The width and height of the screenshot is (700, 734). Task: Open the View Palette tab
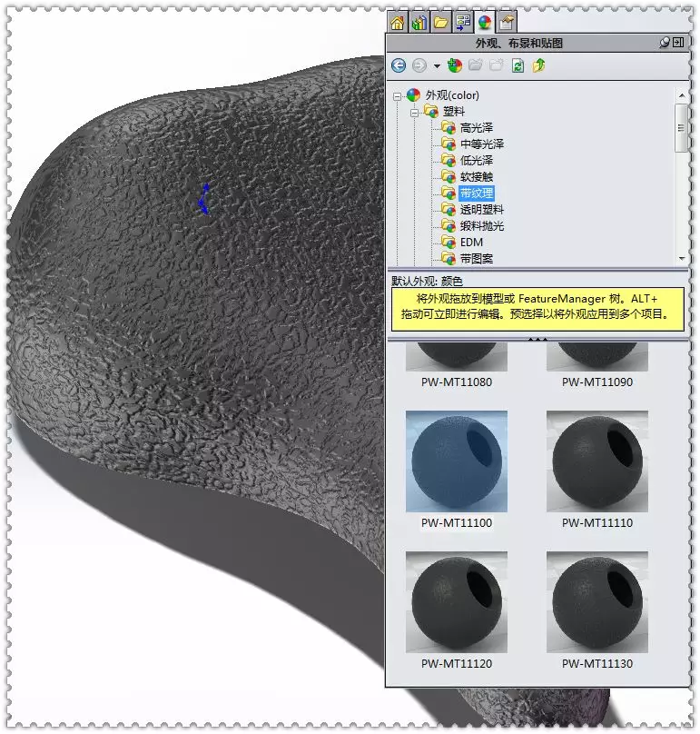point(463,22)
